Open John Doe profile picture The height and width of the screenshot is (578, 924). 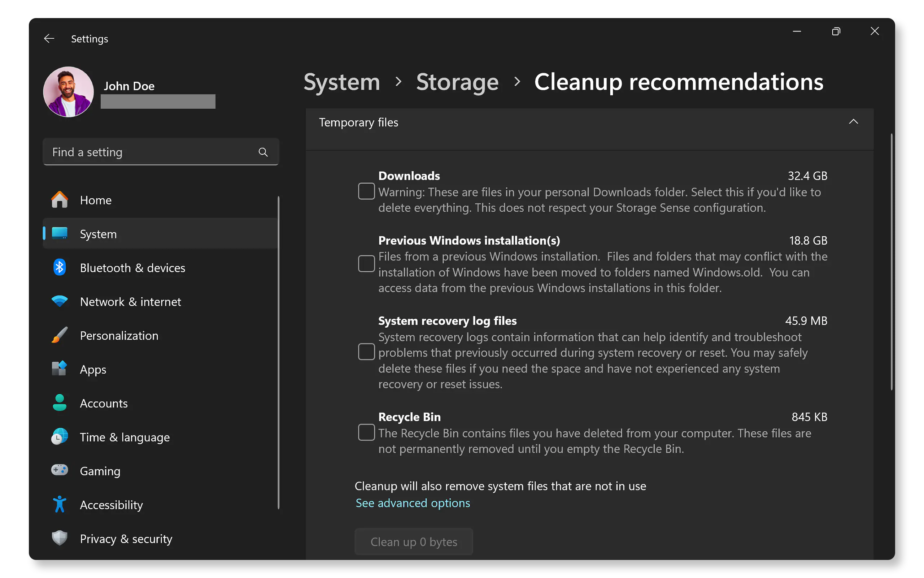click(68, 92)
